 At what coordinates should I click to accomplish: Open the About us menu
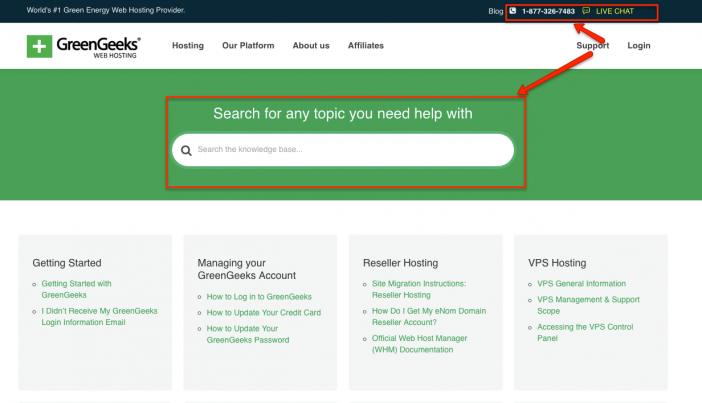[311, 45]
